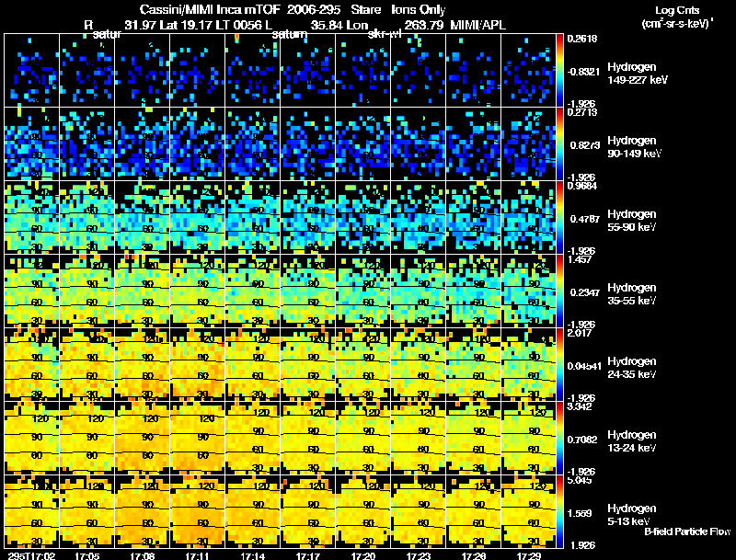This screenshot has width=736, height=560.
Task: Click the 295T17:02 start time label
Action: coord(32,555)
